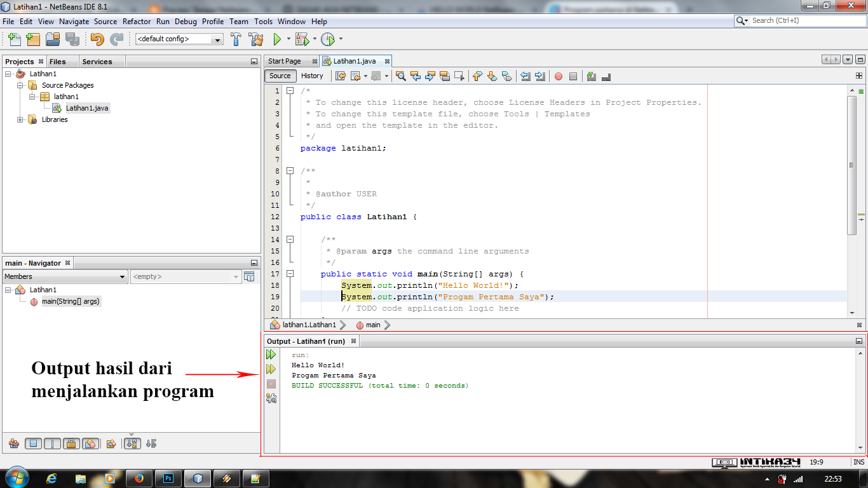868x488 pixels.
Task: Select Latihan1.java in the Projects tree
Action: click(87, 108)
